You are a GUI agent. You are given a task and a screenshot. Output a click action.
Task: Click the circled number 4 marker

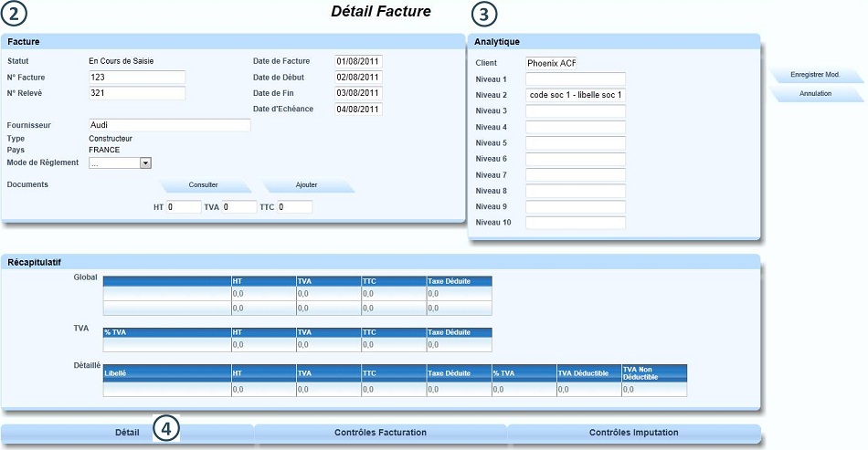[166, 427]
